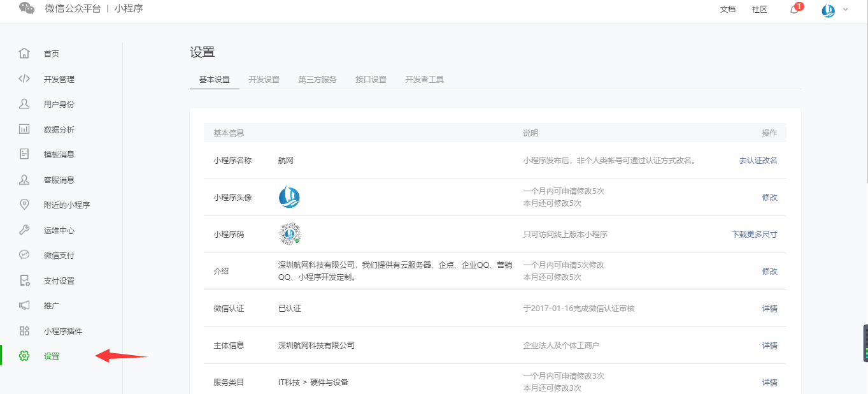Click the megaphone icon beside 推广
The image size is (868, 394).
[24, 305]
